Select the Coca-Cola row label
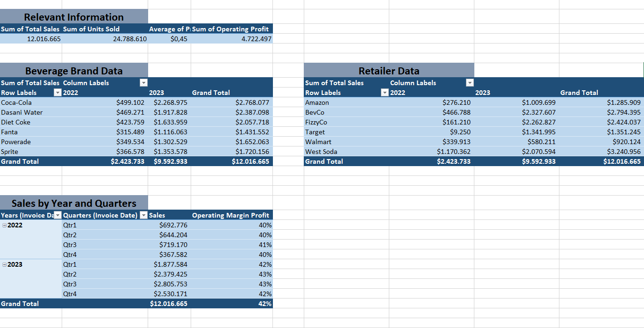Viewport: 644px width, 328px height. [x=31, y=102]
